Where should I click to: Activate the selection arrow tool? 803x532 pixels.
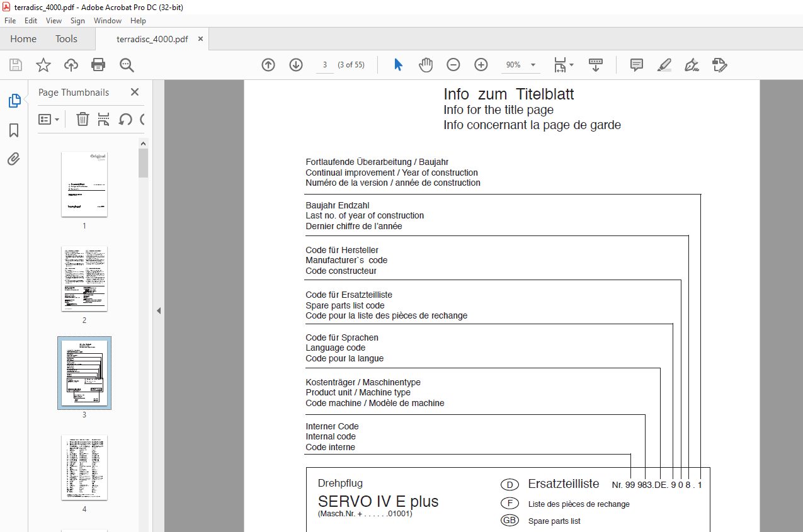[398, 65]
